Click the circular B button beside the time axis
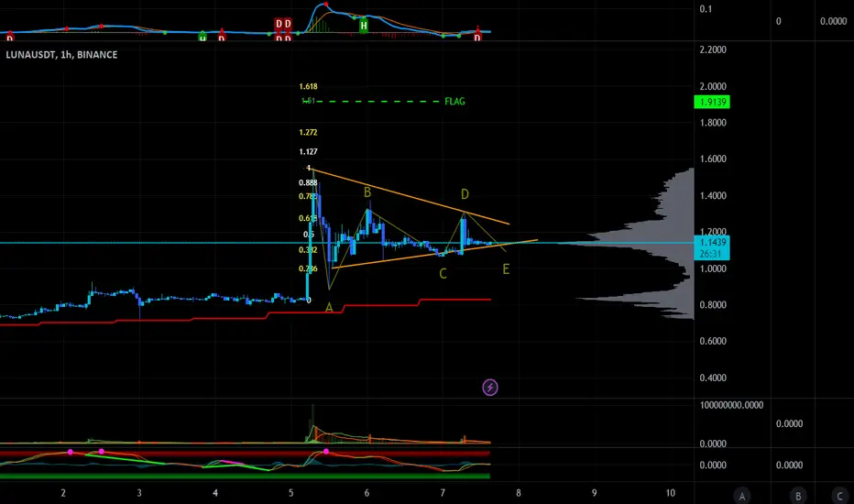Image resolution: width=854 pixels, height=504 pixels. 798,496
